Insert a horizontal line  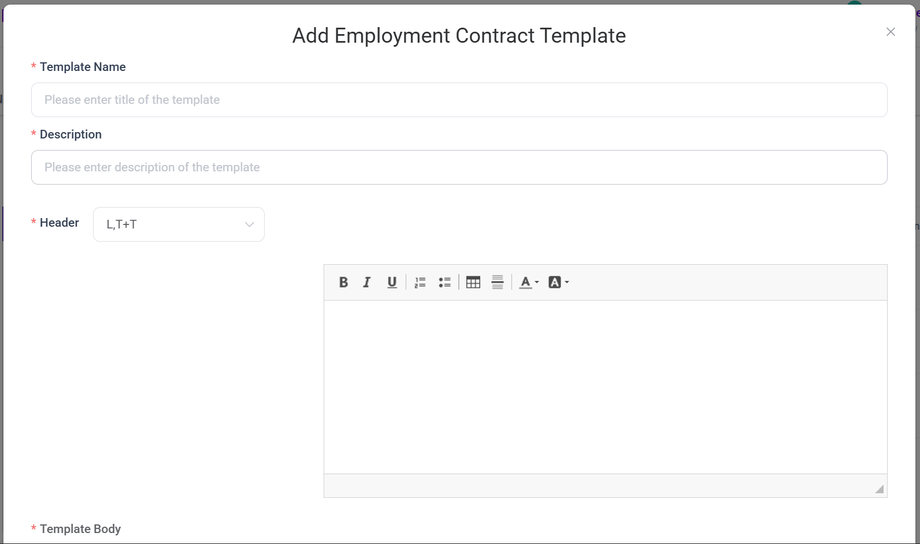pos(498,283)
